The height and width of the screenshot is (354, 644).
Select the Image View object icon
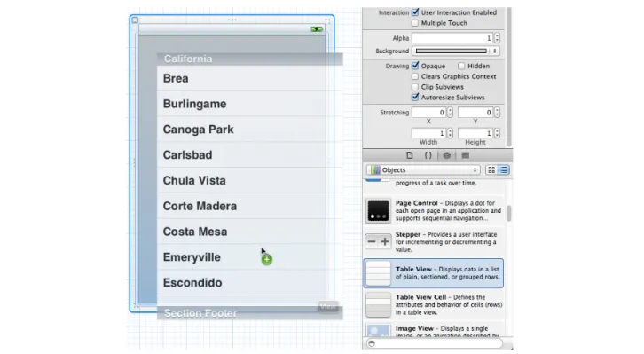378,331
